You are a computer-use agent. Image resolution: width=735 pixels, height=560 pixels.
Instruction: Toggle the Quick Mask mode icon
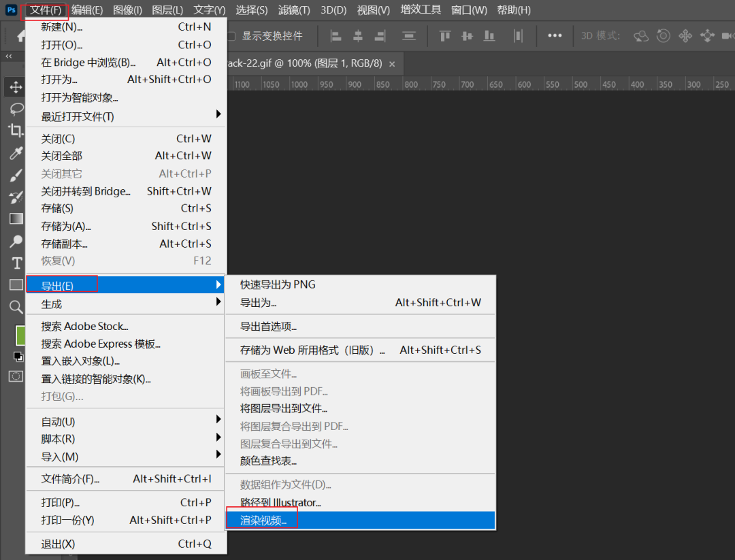16,376
